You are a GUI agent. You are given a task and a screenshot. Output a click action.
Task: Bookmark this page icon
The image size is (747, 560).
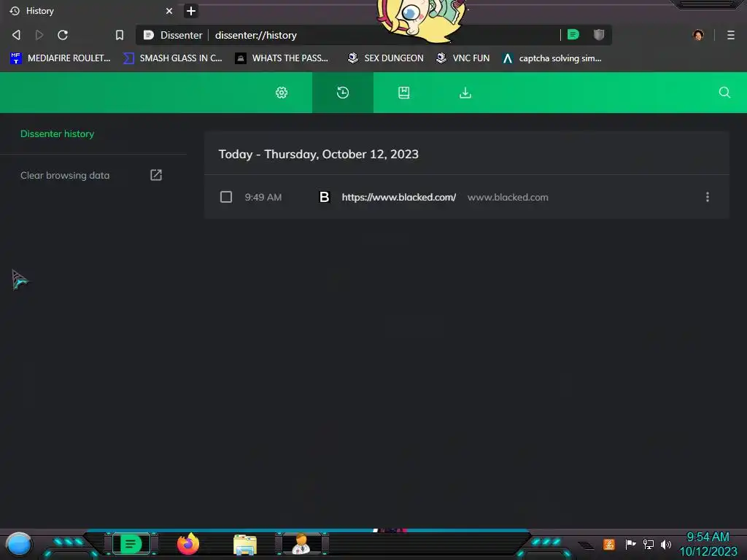coord(120,35)
